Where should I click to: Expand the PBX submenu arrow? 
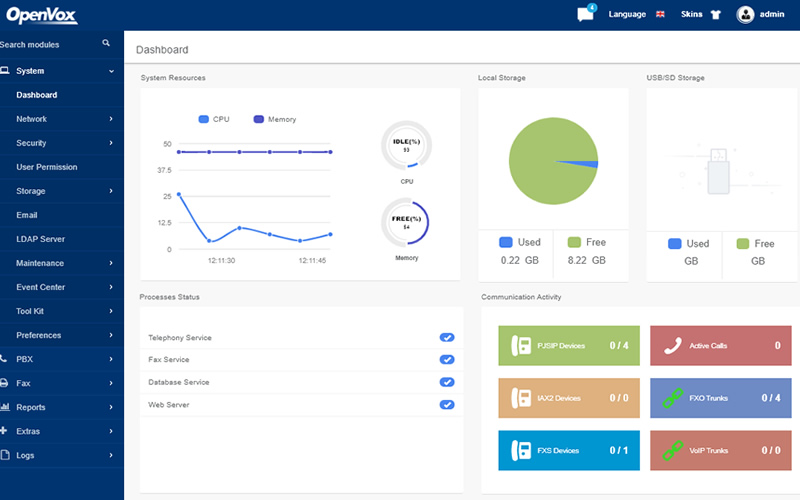pos(111,359)
